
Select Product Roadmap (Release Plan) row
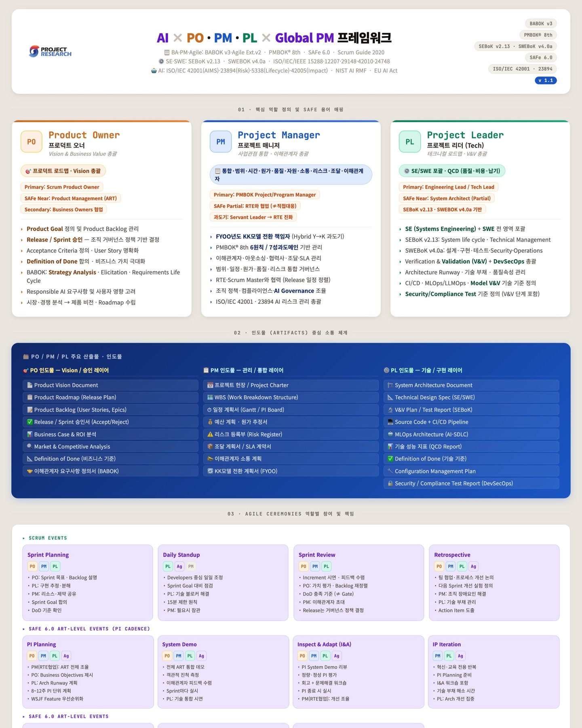110,397
